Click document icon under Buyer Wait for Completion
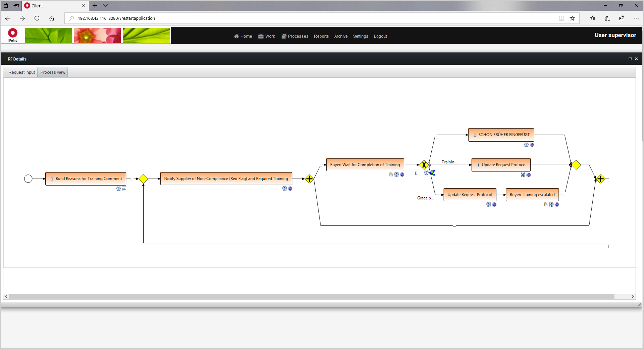Image resolution: width=644 pixels, height=349 pixels. tap(391, 174)
